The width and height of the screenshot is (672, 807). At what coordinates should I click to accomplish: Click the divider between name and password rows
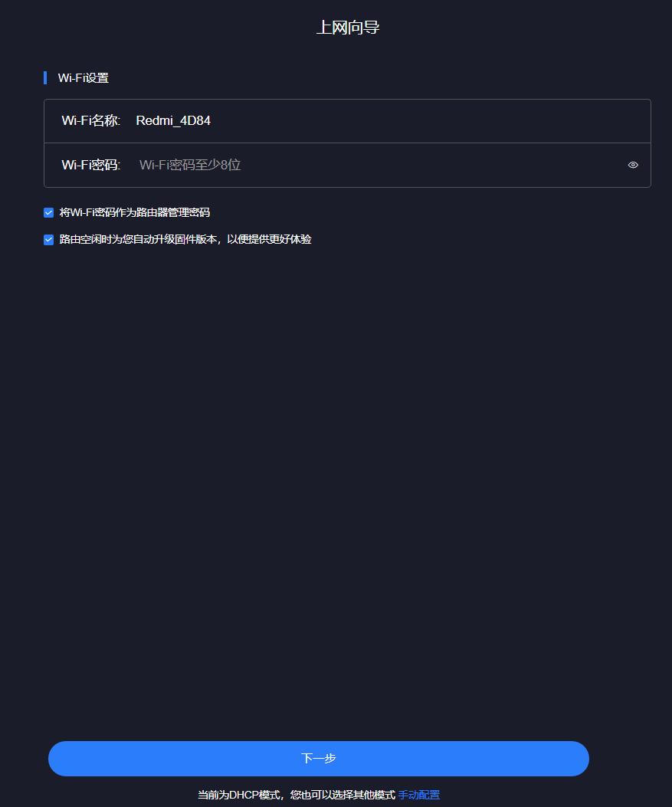tap(347, 143)
